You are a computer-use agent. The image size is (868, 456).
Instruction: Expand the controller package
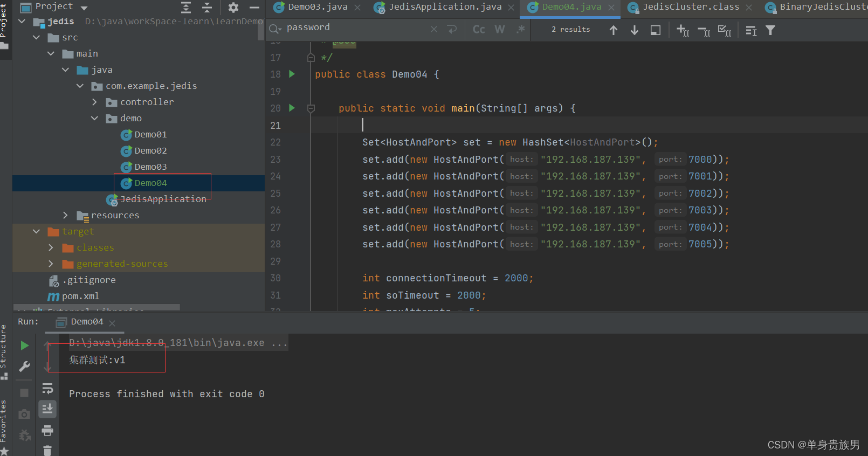pyautogui.click(x=95, y=102)
